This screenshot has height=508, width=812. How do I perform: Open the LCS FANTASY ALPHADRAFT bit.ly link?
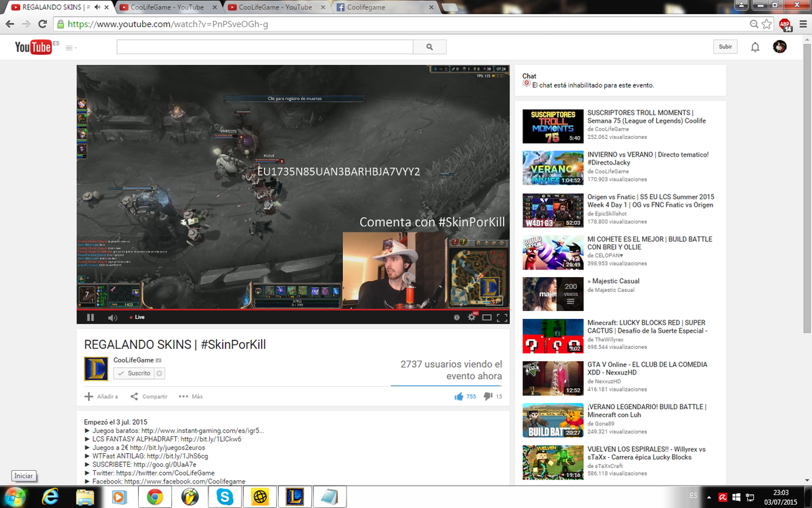(x=211, y=439)
